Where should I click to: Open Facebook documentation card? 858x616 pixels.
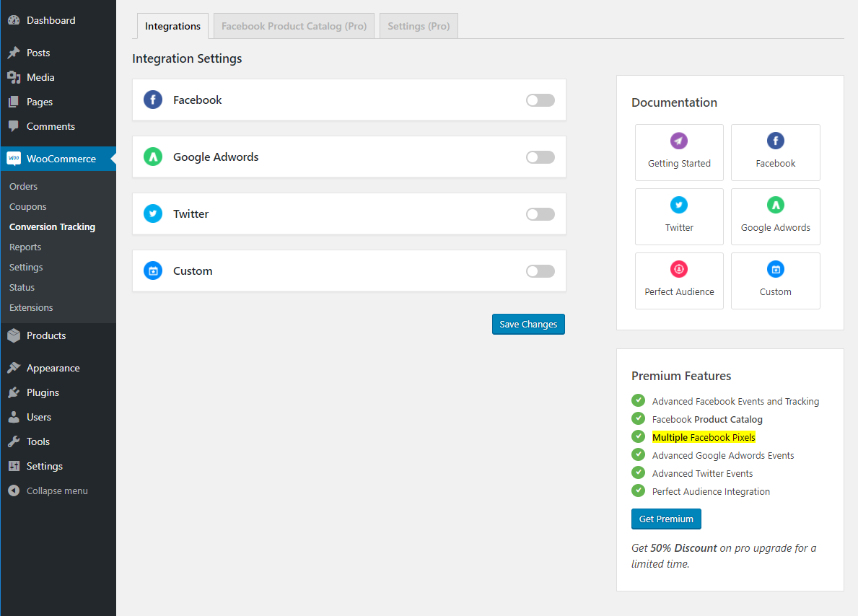[x=775, y=153]
